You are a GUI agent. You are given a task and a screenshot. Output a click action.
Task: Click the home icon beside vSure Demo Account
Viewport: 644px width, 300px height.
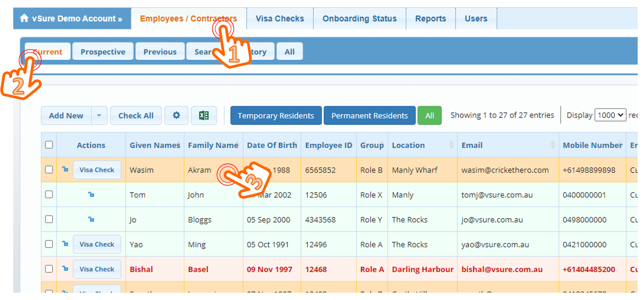click(24, 18)
